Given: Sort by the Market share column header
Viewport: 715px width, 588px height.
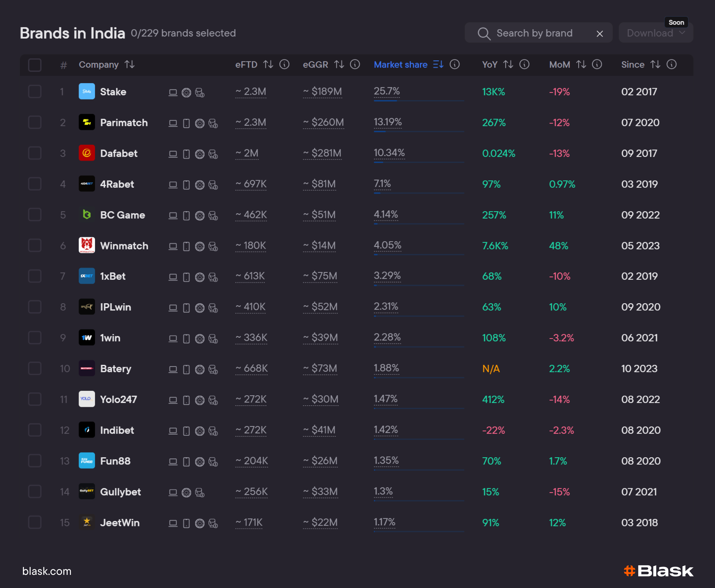Looking at the screenshot, I should (400, 64).
